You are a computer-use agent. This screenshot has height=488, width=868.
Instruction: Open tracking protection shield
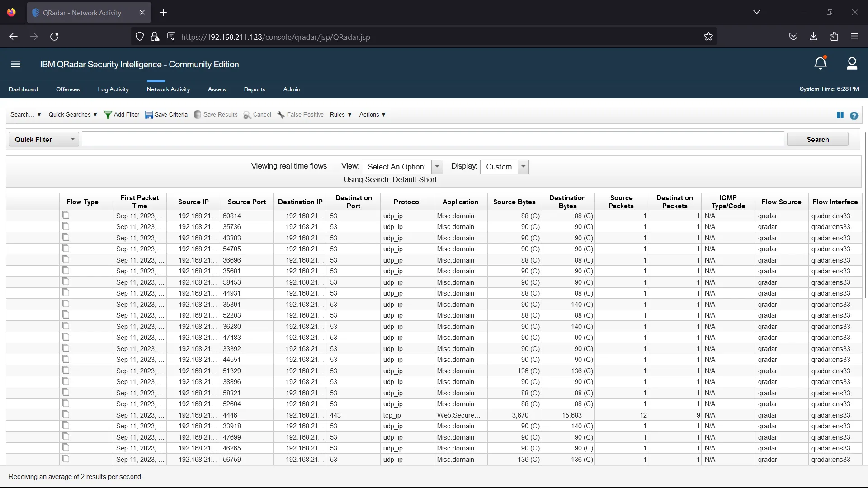(140, 37)
